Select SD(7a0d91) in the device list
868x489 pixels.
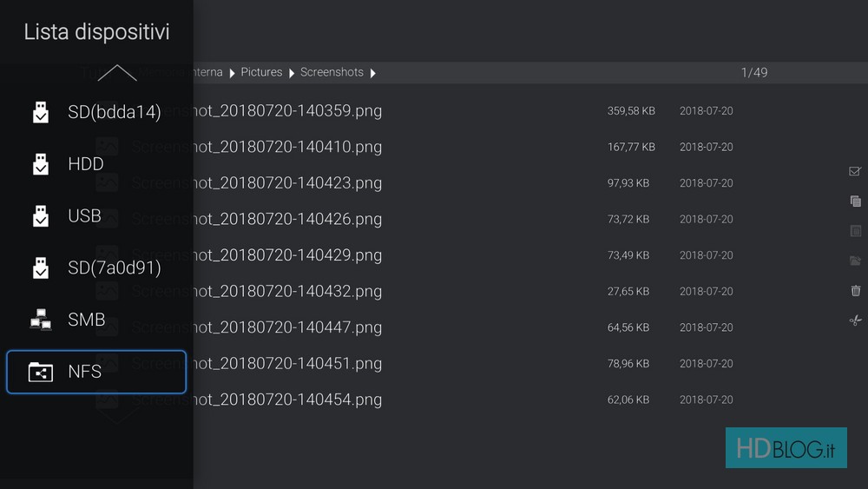click(x=114, y=268)
